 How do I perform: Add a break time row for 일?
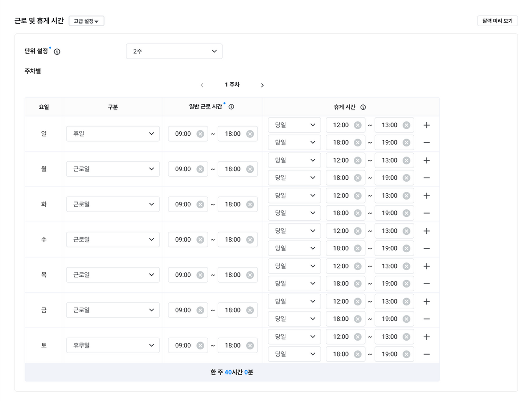tap(426, 125)
